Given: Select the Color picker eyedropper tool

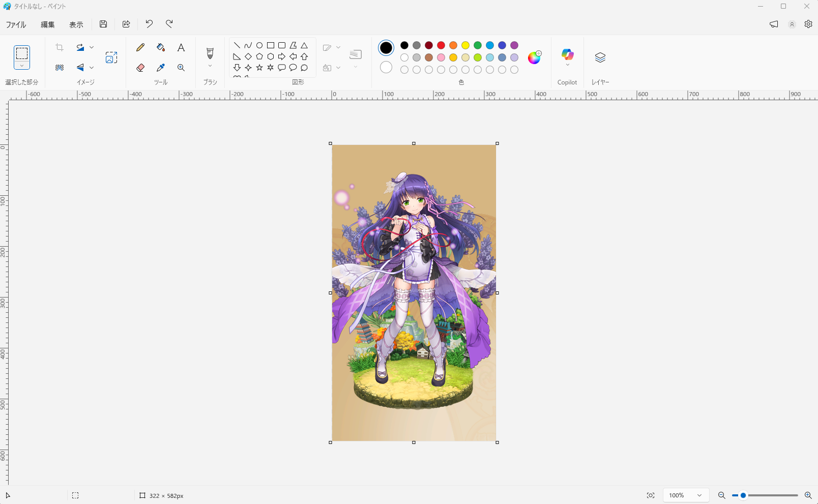Looking at the screenshot, I should tap(161, 68).
